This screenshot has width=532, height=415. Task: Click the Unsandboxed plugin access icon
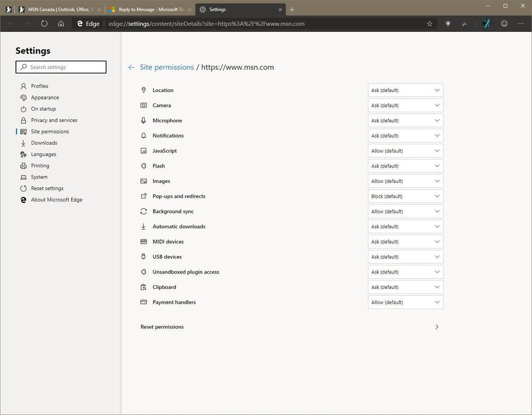tap(144, 272)
